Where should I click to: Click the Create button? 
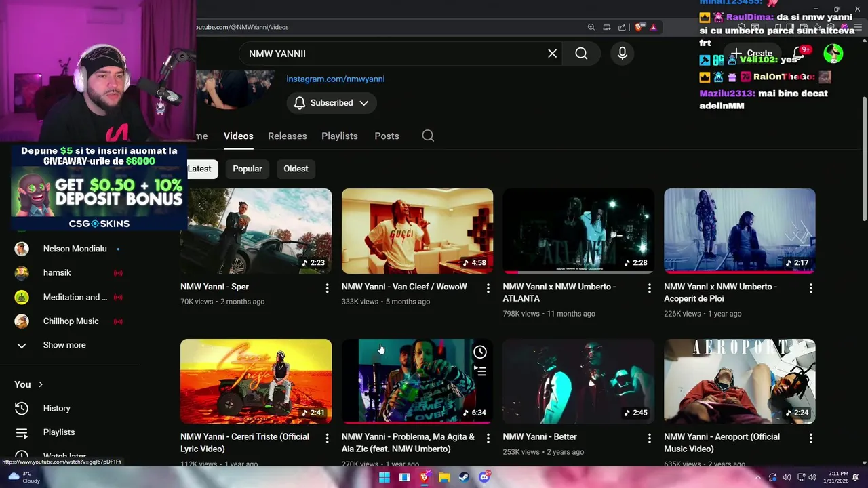pyautogui.click(x=751, y=53)
